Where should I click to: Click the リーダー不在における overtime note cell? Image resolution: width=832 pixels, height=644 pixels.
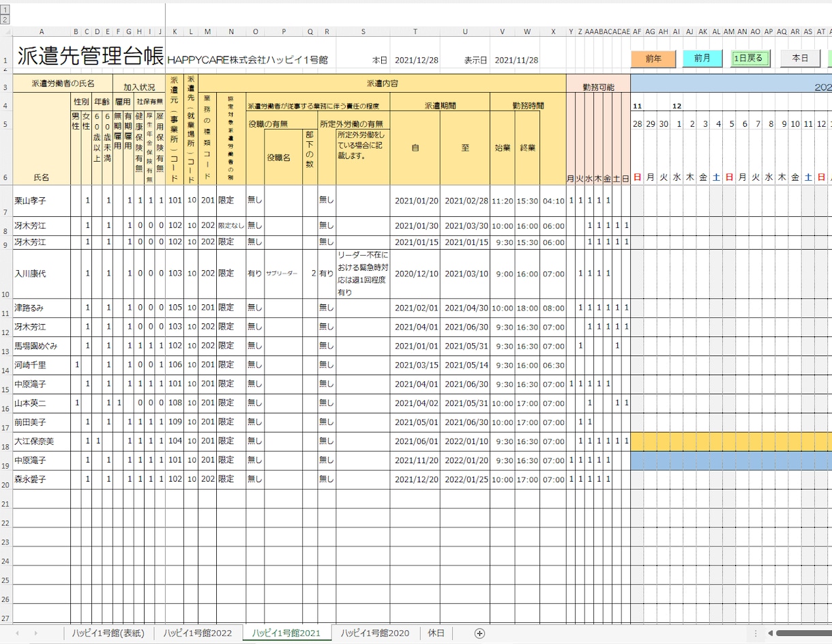(363, 274)
